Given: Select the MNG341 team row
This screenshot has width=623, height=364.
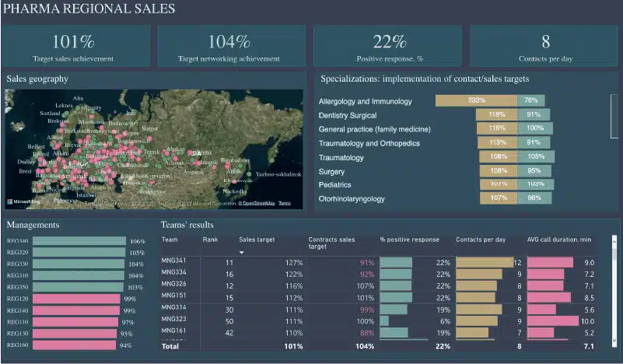Looking at the screenshot, I should [377, 262].
